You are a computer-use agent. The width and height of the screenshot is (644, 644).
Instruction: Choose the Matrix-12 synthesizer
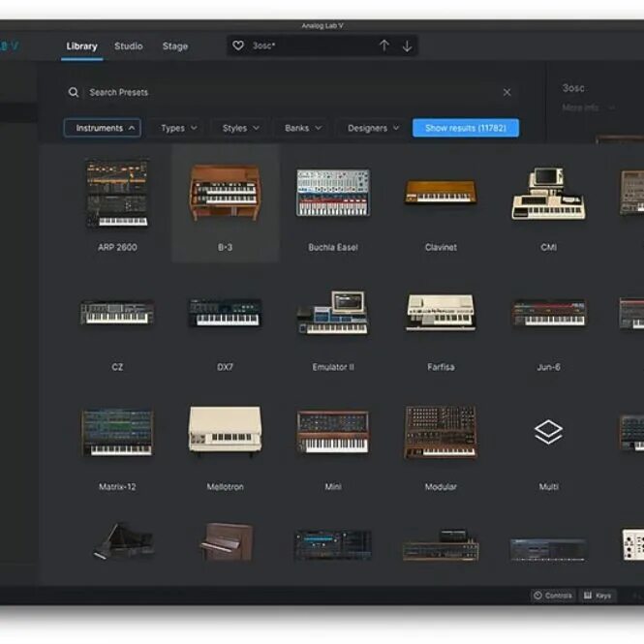117,447
